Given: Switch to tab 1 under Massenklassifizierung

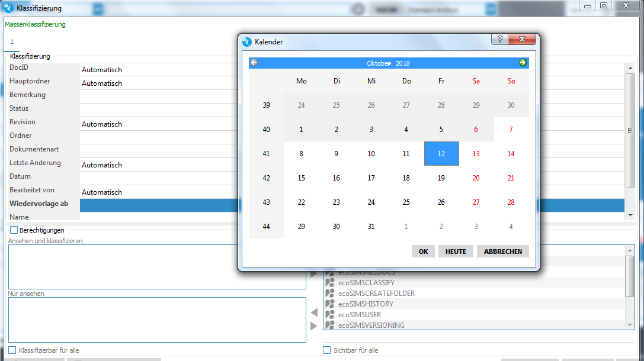Looking at the screenshot, I should [x=12, y=42].
